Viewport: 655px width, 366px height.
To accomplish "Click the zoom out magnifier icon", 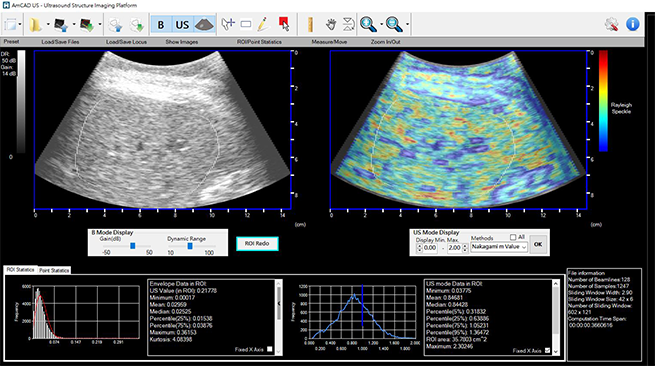I will pyautogui.click(x=394, y=24).
